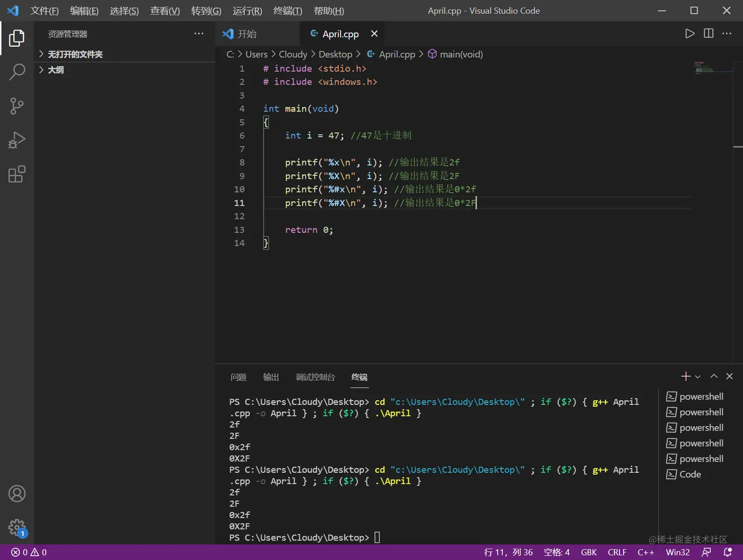Run the code with play button
Image resolution: width=743 pixels, height=560 pixels.
pos(690,33)
